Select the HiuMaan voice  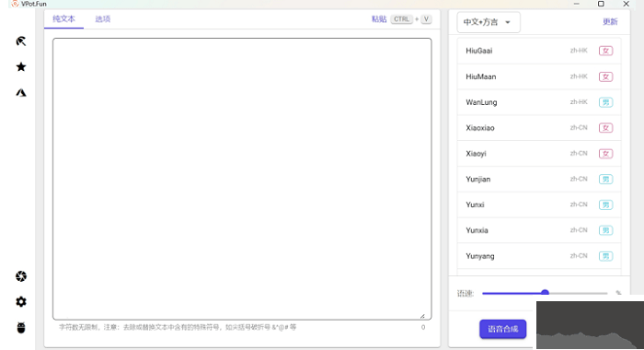coord(539,76)
